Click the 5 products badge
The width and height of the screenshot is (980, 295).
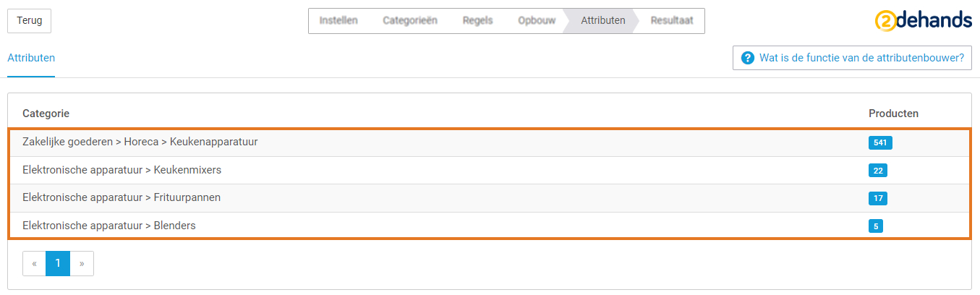pyautogui.click(x=876, y=226)
